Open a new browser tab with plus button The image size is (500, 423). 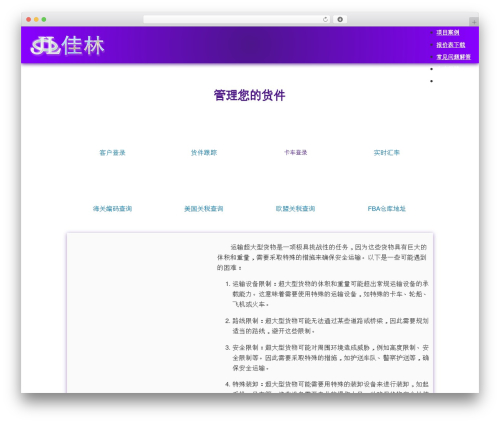[474, 22]
